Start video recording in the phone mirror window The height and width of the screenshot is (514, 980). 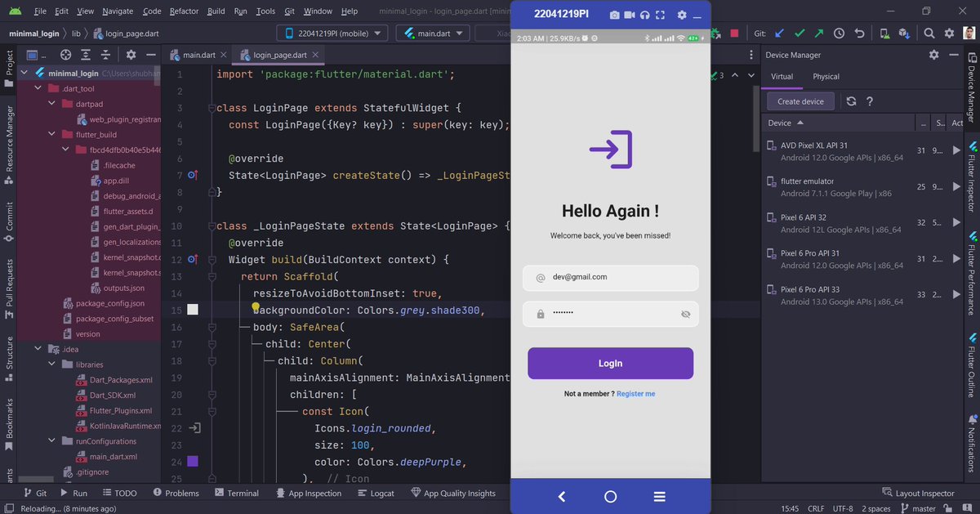tap(630, 15)
